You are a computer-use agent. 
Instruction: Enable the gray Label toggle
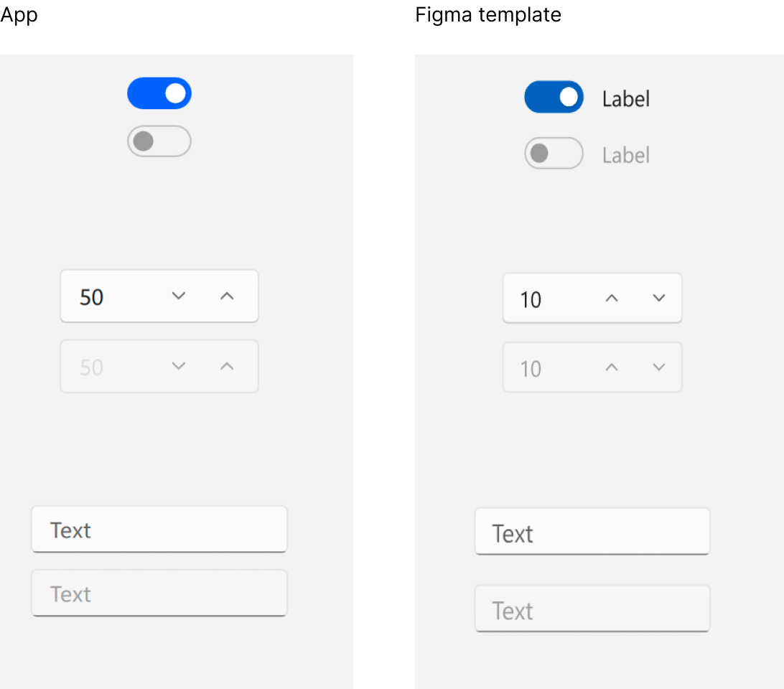click(554, 153)
